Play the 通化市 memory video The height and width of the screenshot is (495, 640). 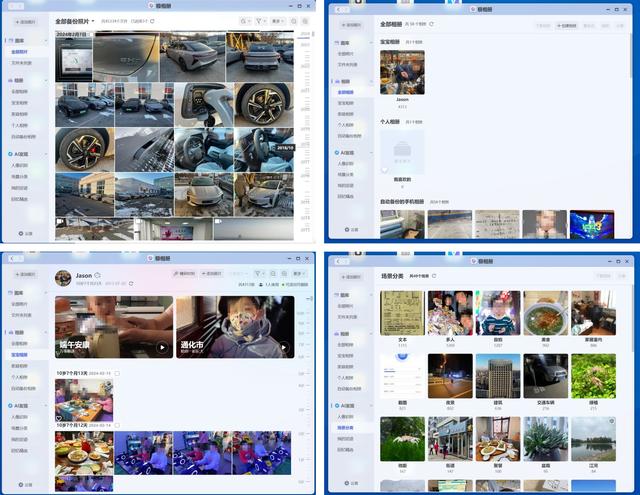[x=284, y=347]
